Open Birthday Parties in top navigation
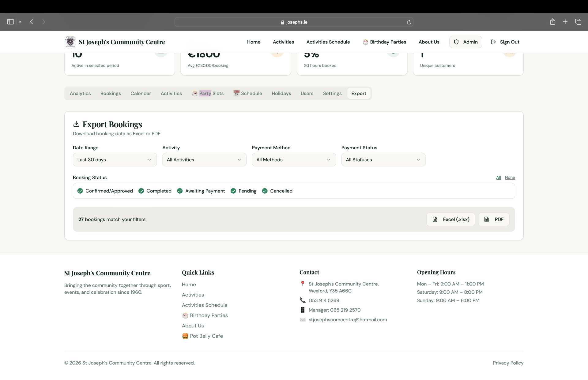588x380 pixels. tap(384, 42)
